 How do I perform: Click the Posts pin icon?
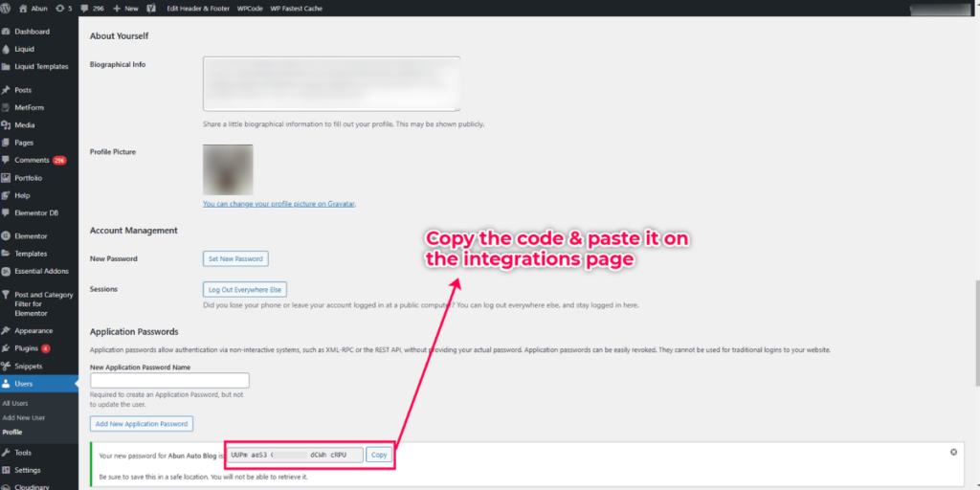(x=6, y=90)
